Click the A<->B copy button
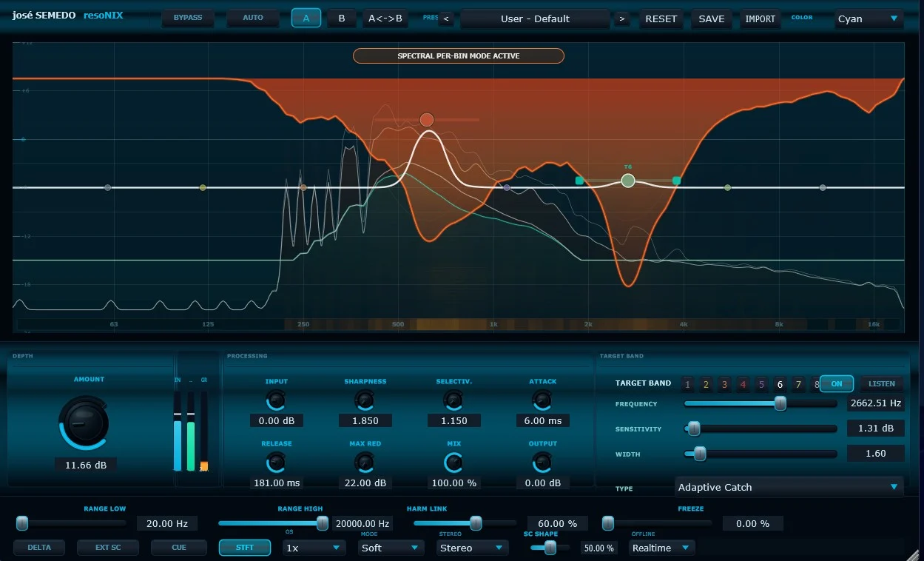This screenshot has height=561, width=924. [x=385, y=19]
